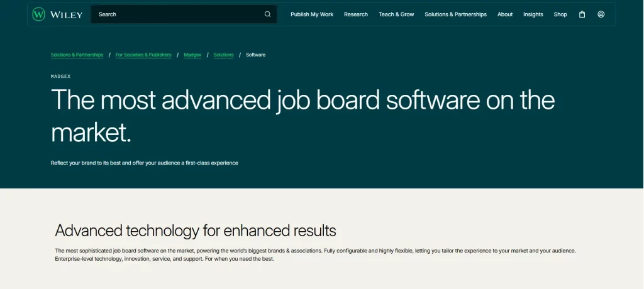Click the Reflect your brand subtitle text

tap(144, 163)
